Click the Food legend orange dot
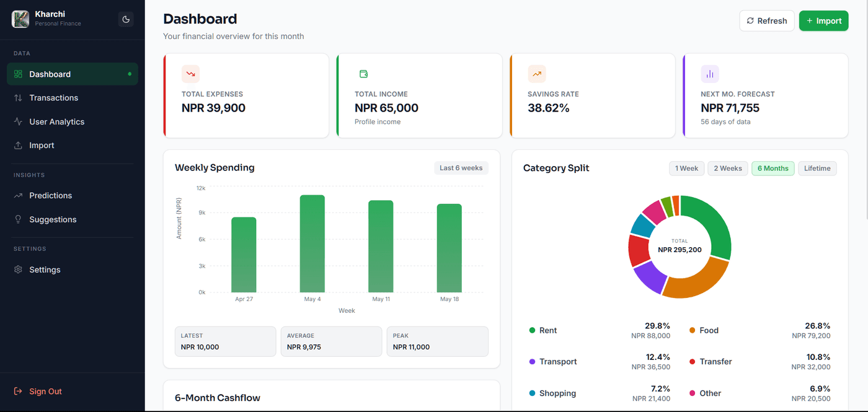This screenshot has width=868, height=412. coord(692,330)
